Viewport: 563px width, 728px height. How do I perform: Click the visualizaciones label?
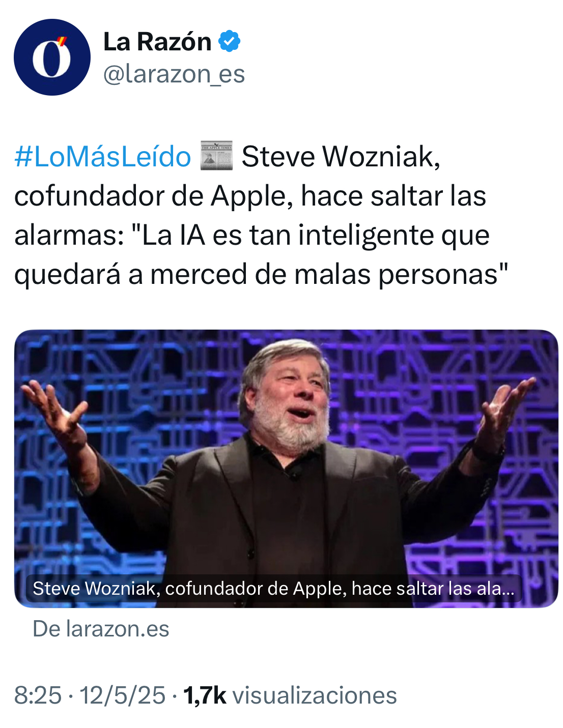315,695
